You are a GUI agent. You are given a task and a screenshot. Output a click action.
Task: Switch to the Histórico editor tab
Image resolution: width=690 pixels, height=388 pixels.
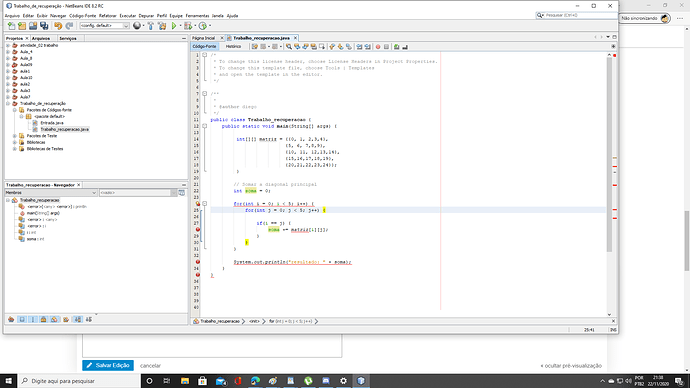pyautogui.click(x=233, y=47)
